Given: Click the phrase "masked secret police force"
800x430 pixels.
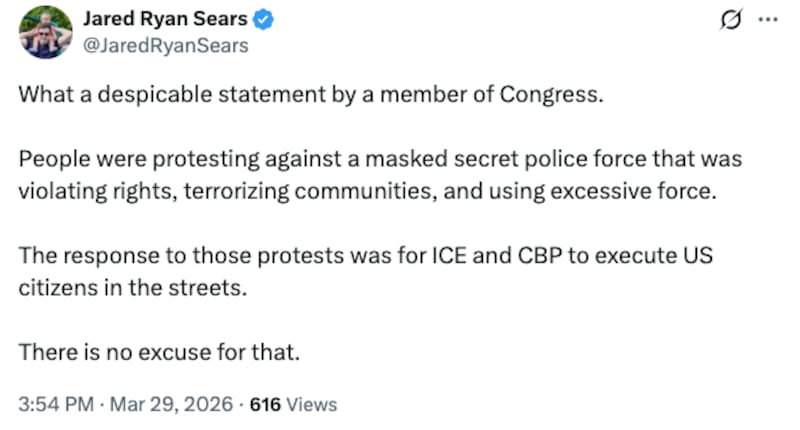Looking at the screenshot, I should (463, 161).
